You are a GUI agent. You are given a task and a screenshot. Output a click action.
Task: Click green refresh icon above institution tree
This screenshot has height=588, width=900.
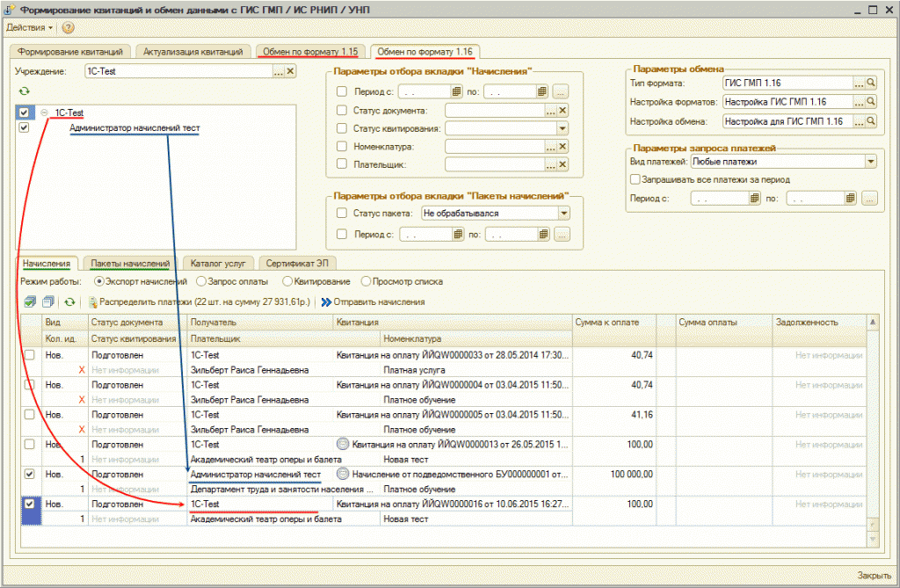point(24,91)
